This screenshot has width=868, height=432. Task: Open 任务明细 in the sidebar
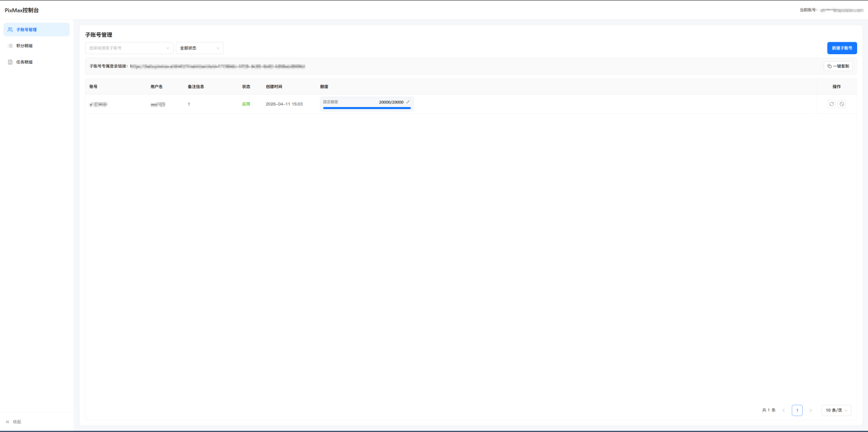(x=36, y=62)
